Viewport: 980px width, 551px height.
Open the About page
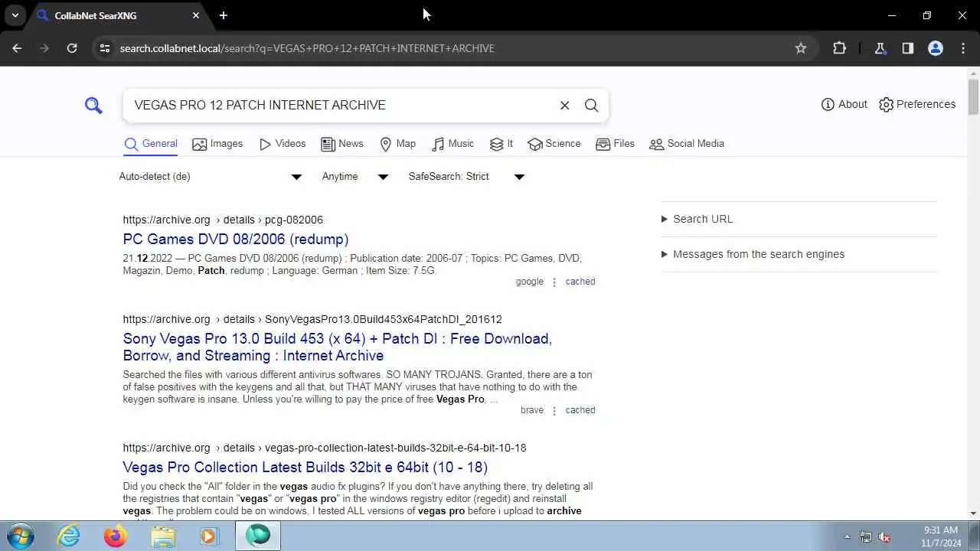844,104
